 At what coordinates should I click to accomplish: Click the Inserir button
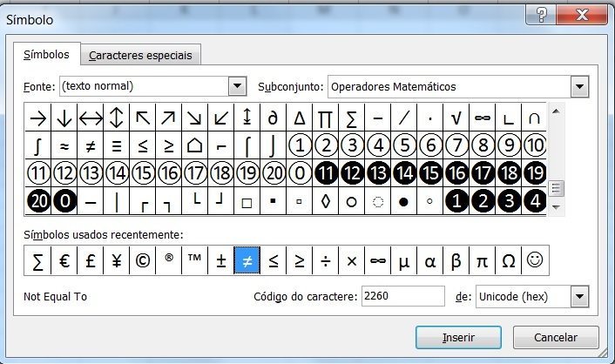pyautogui.click(x=458, y=337)
